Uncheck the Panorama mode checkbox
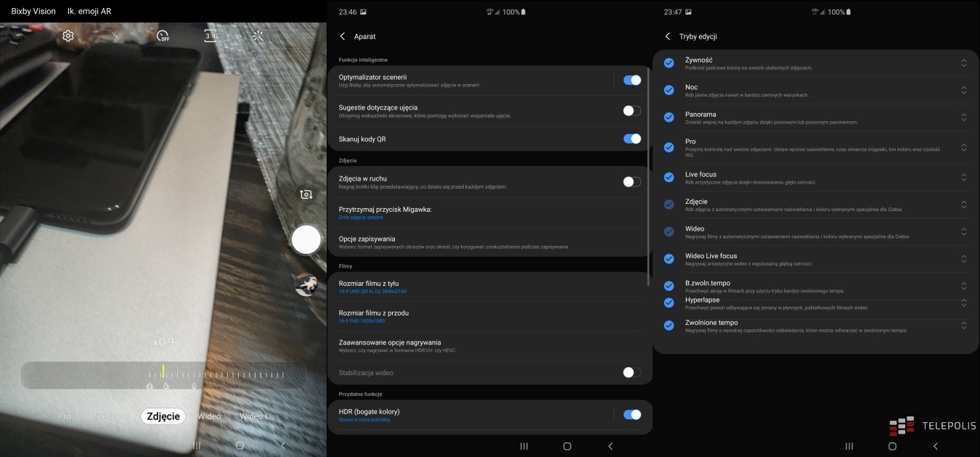Image resolution: width=980 pixels, height=457 pixels. (669, 117)
